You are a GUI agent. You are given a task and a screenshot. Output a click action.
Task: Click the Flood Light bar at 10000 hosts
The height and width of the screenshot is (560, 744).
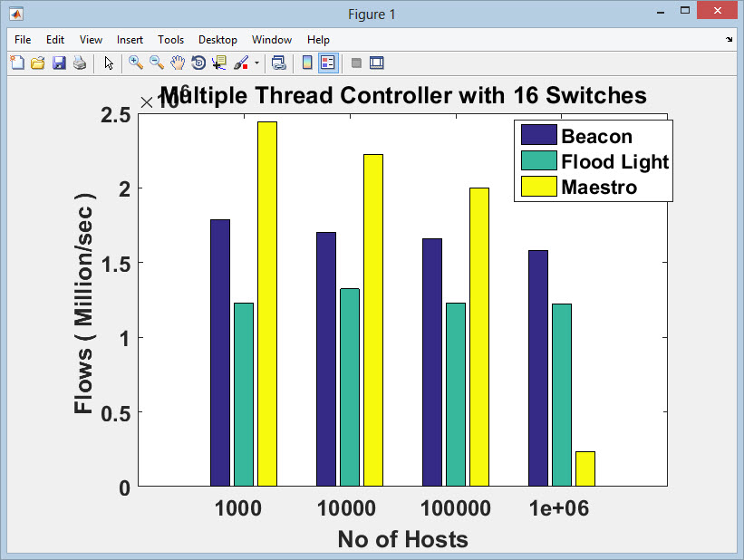pyautogui.click(x=350, y=387)
